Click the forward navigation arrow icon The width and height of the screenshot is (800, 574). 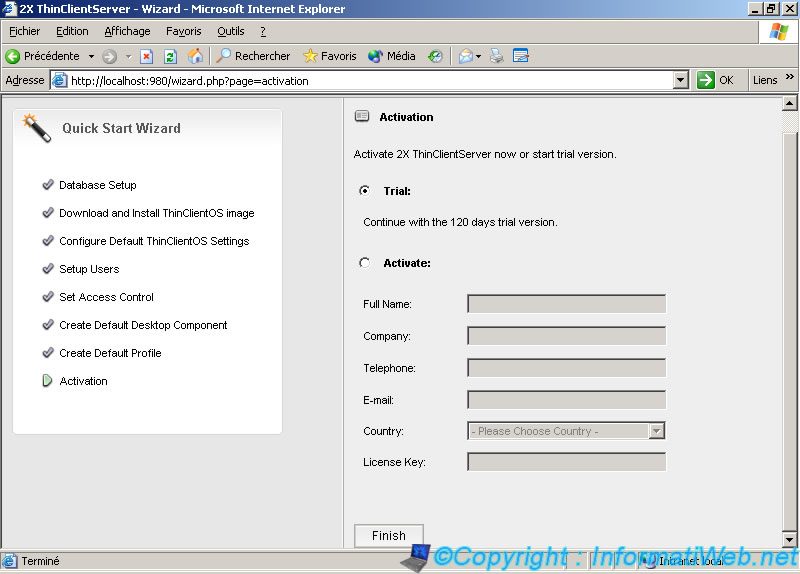[x=109, y=56]
